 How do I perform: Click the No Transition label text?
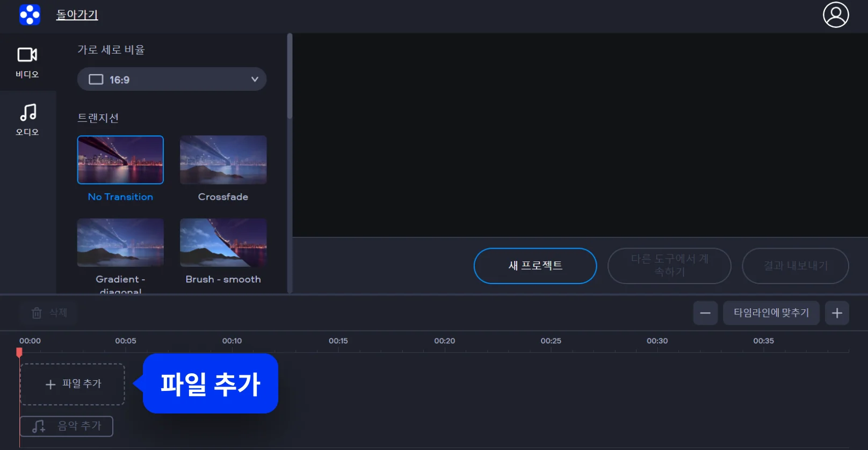(120, 197)
